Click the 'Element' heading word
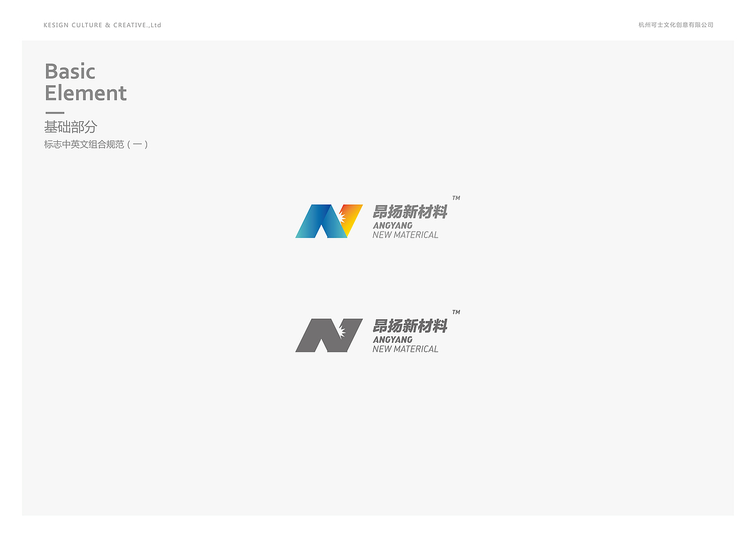The height and width of the screenshot is (535, 756). tap(86, 93)
